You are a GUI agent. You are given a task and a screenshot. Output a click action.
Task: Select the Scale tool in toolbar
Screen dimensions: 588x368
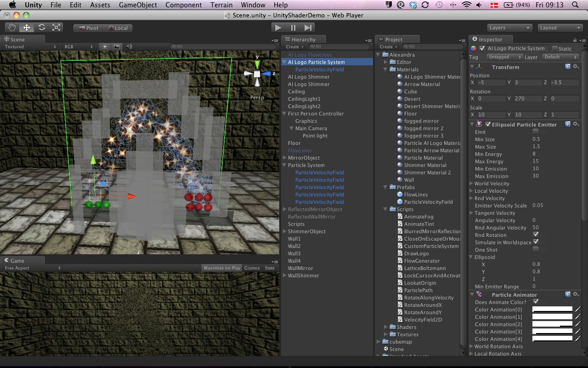click(x=56, y=28)
